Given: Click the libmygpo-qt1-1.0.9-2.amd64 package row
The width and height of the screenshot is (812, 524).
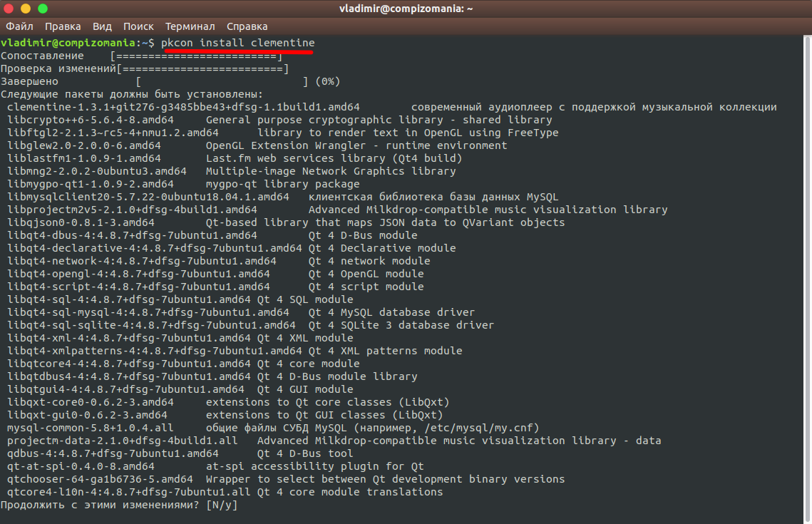Looking at the screenshot, I should click(x=183, y=184).
